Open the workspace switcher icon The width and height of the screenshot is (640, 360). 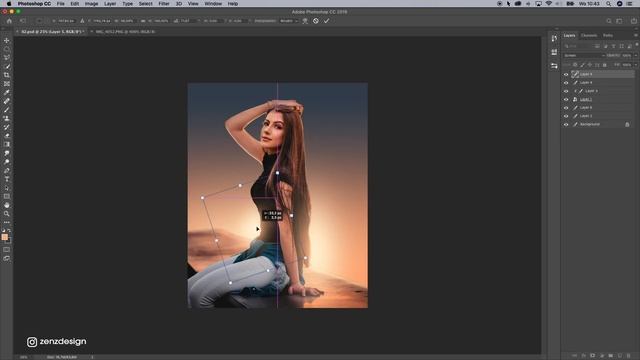(x=619, y=21)
